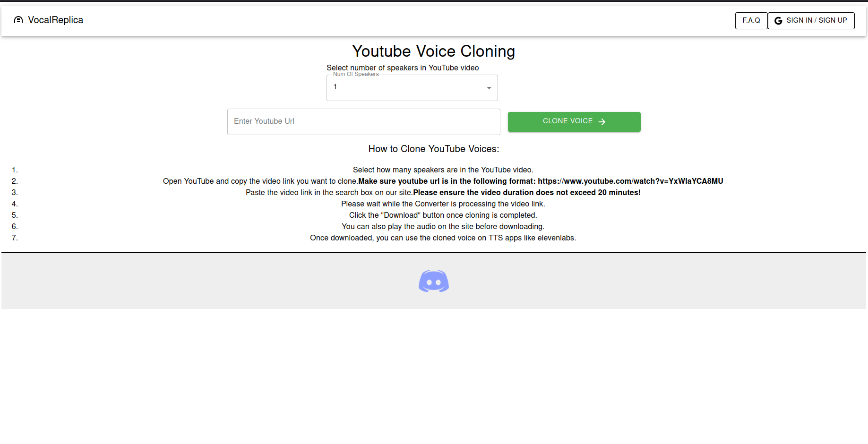Open the F.A.Q page

tap(751, 20)
